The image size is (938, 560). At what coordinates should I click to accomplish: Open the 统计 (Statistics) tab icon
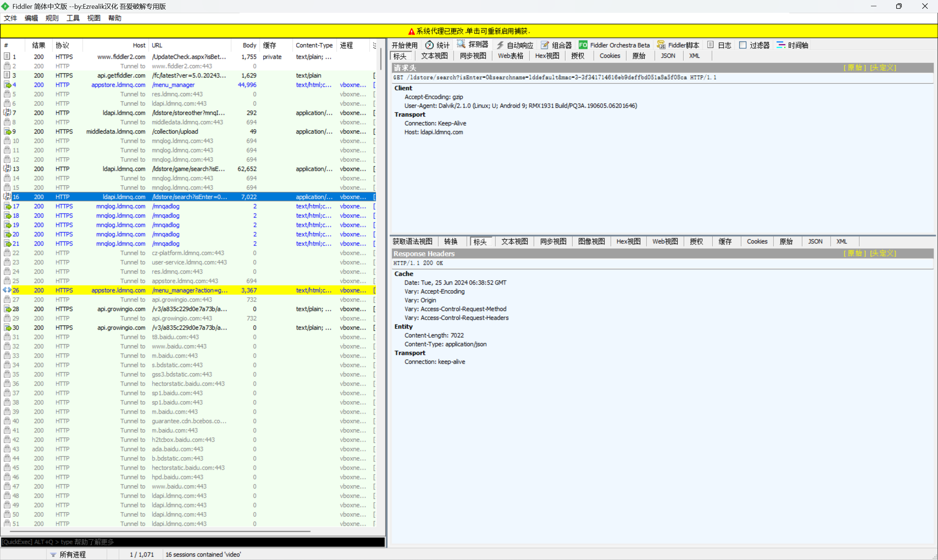[x=429, y=45]
